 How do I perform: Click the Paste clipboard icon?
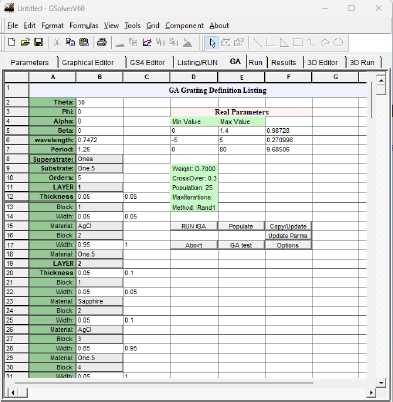tap(84, 42)
